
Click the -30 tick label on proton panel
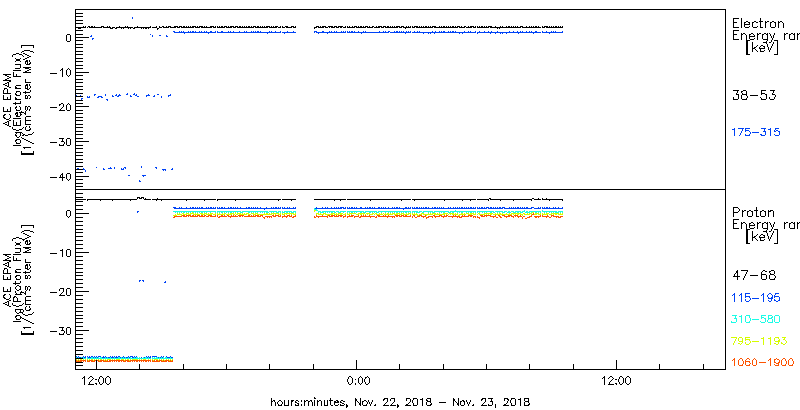(x=63, y=330)
